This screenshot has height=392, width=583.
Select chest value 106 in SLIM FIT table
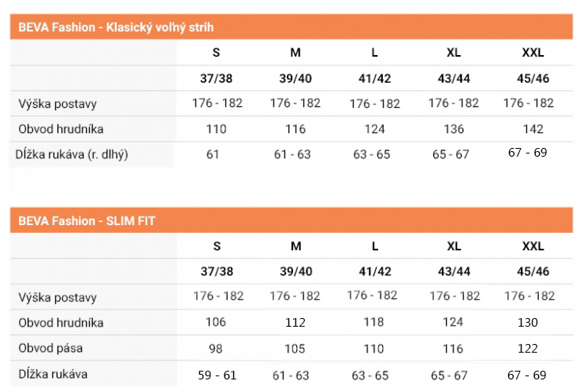pyautogui.click(x=215, y=322)
